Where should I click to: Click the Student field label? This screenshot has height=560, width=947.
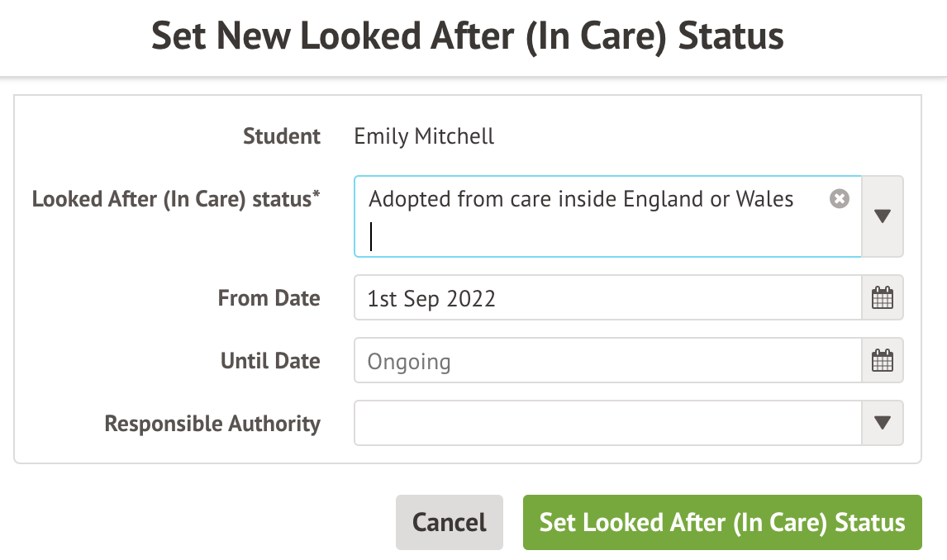pyautogui.click(x=282, y=136)
